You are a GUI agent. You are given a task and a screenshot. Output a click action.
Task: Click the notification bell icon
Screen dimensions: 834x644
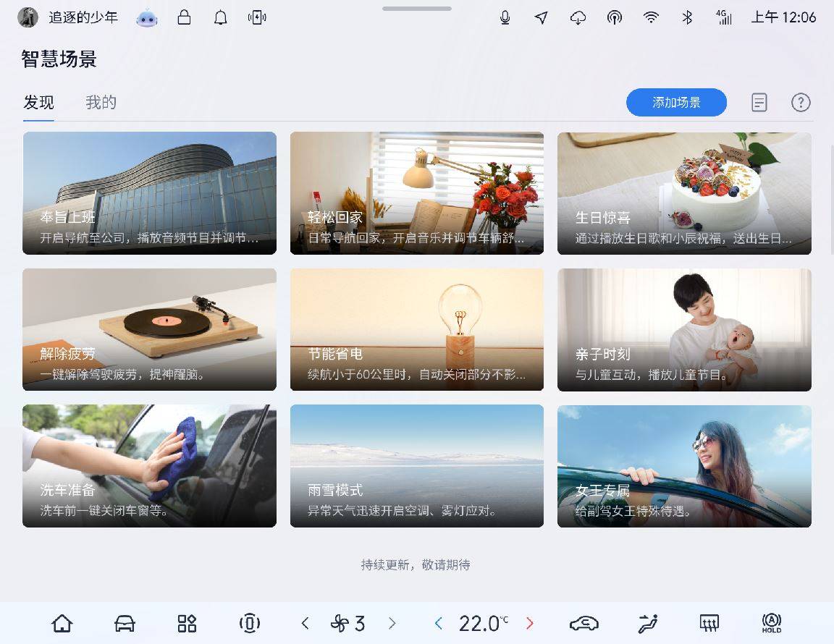220,17
